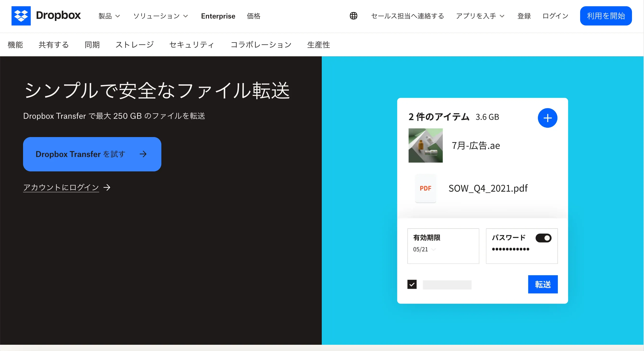Click the arrow in Dropbox Transfer を試す button
This screenshot has width=644, height=351.
tap(143, 154)
